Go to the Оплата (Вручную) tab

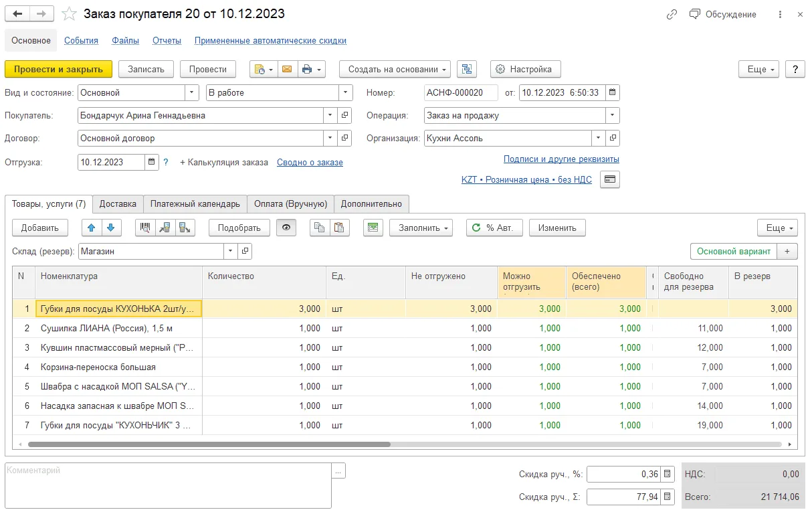click(290, 203)
